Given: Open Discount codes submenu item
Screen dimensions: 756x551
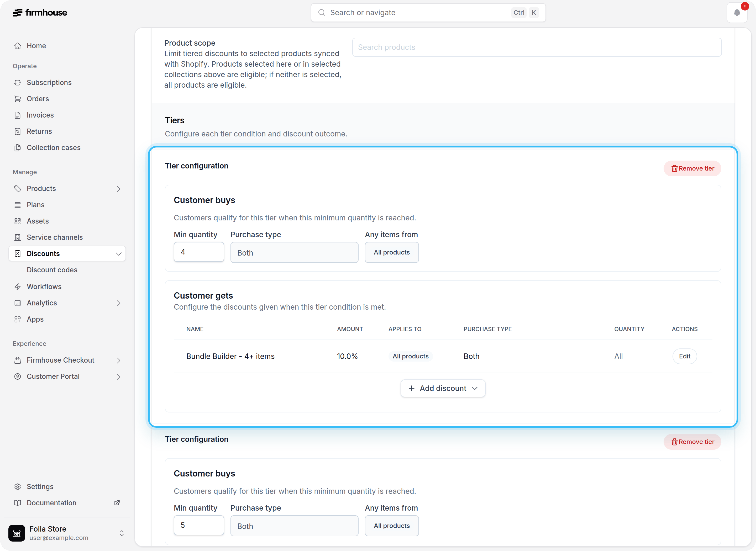Looking at the screenshot, I should [52, 270].
